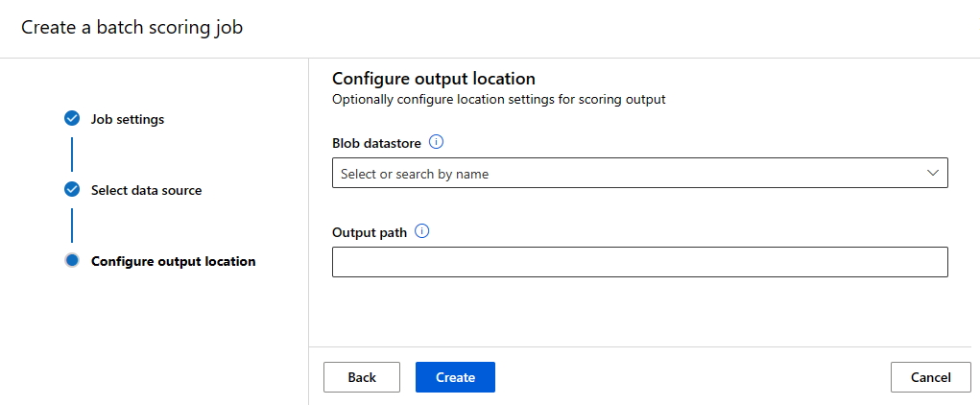Select the Configure output location step label
Viewport: 980px width, 405px height.
coord(173,261)
